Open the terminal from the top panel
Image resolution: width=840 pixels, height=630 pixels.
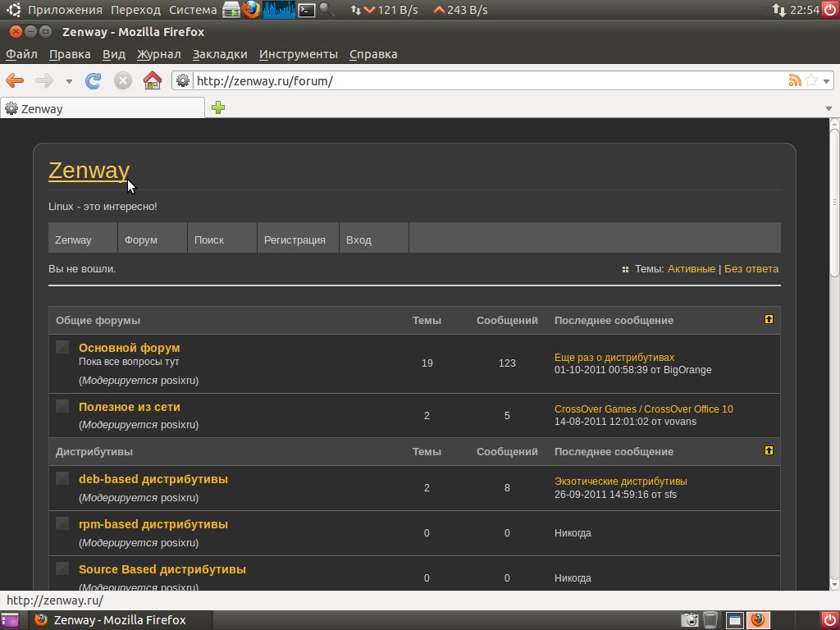tap(307, 10)
